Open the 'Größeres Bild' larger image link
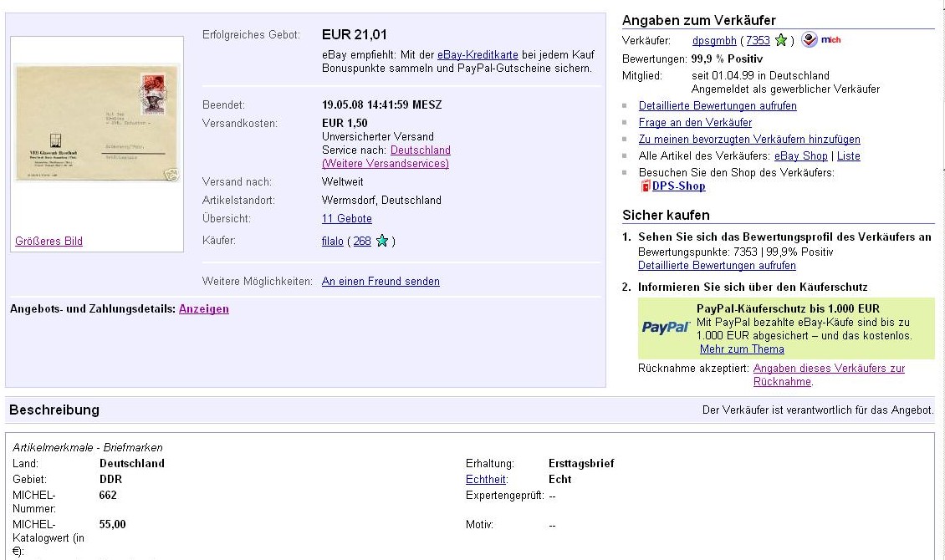This screenshot has width=945, height=560. [x=49, y=242]
